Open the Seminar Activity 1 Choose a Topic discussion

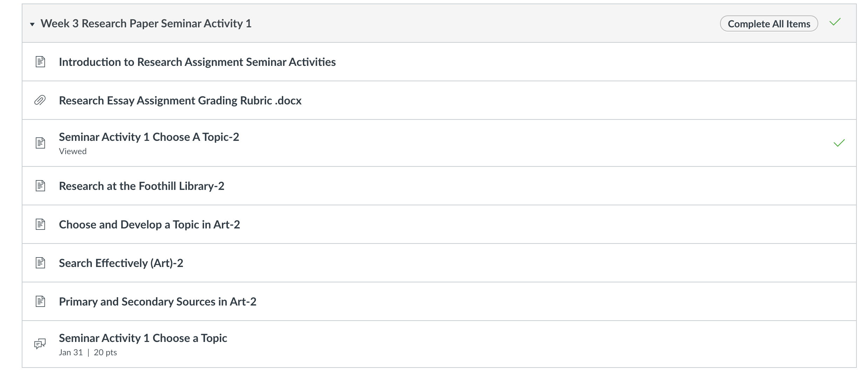[x=143, y=338]
